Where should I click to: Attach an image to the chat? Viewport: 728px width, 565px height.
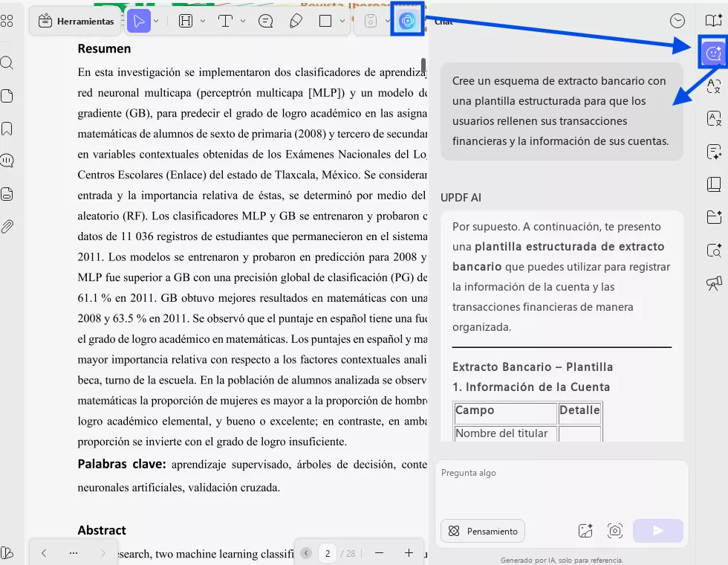(585, 531)
